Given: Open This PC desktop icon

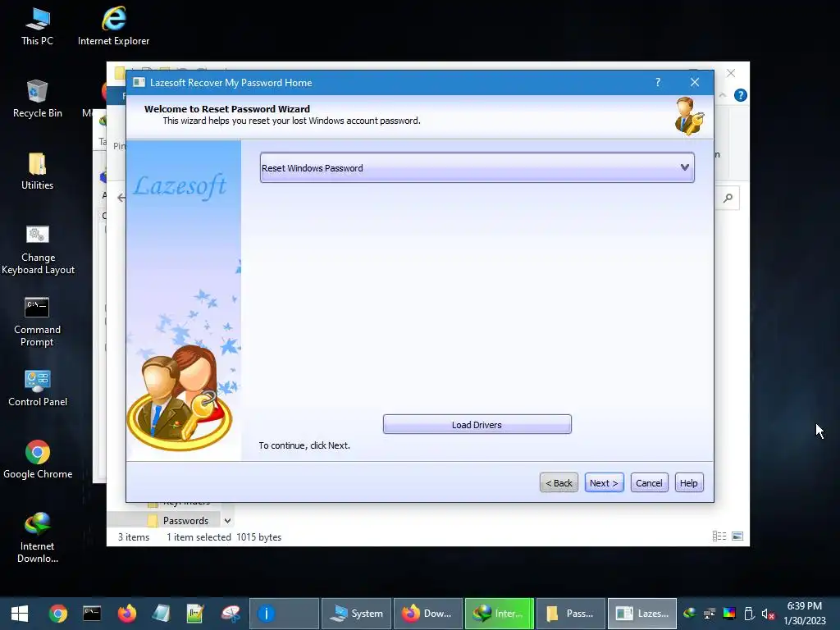Looking at the screenshot, I should click(x=37, y=26).
